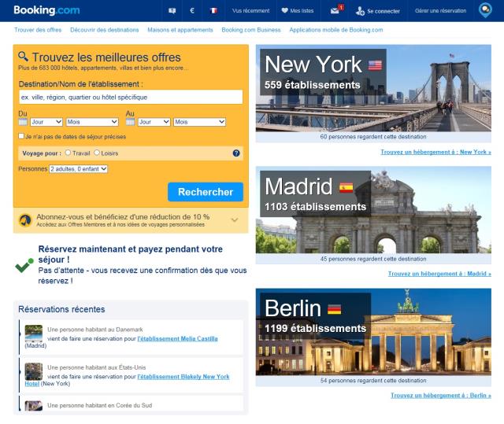
Task: Open the Du calendar icon
Action: coord(23,122)
